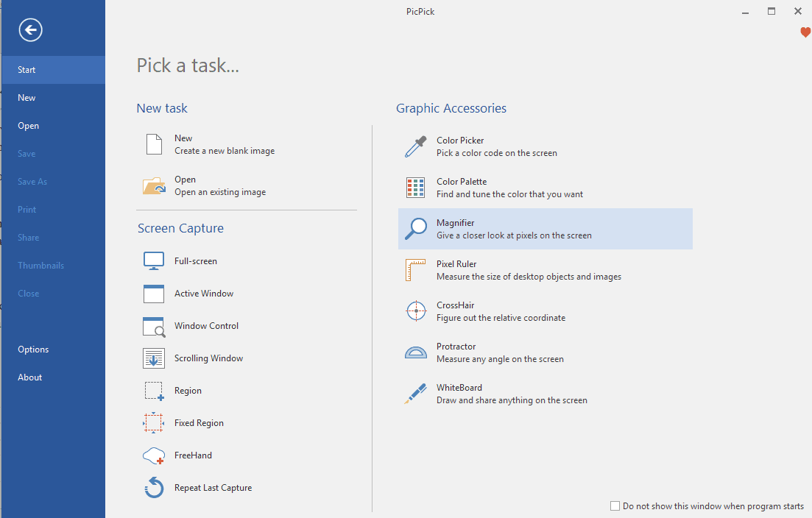Launch the Magnifier glass icon
This screenshot has height=518, width=812.
tap(415, 229)
